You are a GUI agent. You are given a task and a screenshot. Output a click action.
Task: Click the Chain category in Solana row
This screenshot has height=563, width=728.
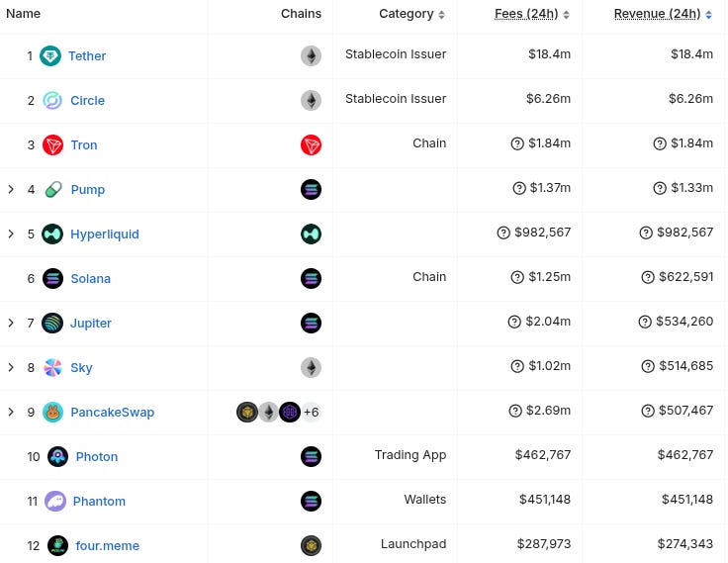[x=429, y=277]
